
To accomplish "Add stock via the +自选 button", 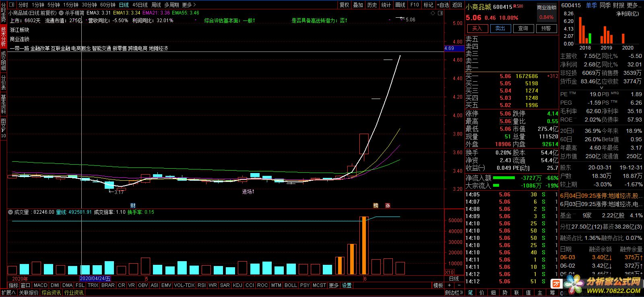I will coord(443,5).
